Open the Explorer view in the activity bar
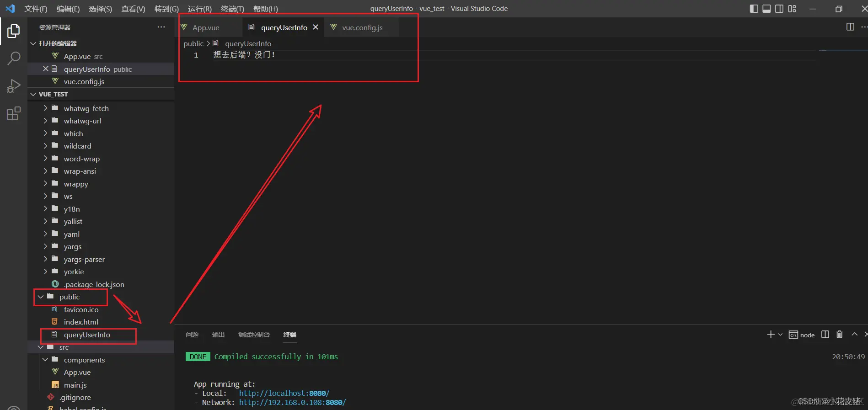The width and height of the screenshot is (868, 410). [14, 31]
